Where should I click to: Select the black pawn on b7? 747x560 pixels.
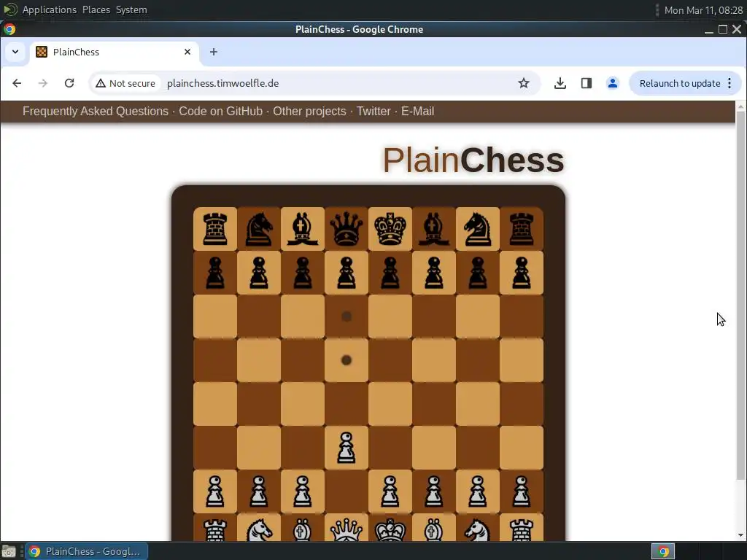point(259,273)
